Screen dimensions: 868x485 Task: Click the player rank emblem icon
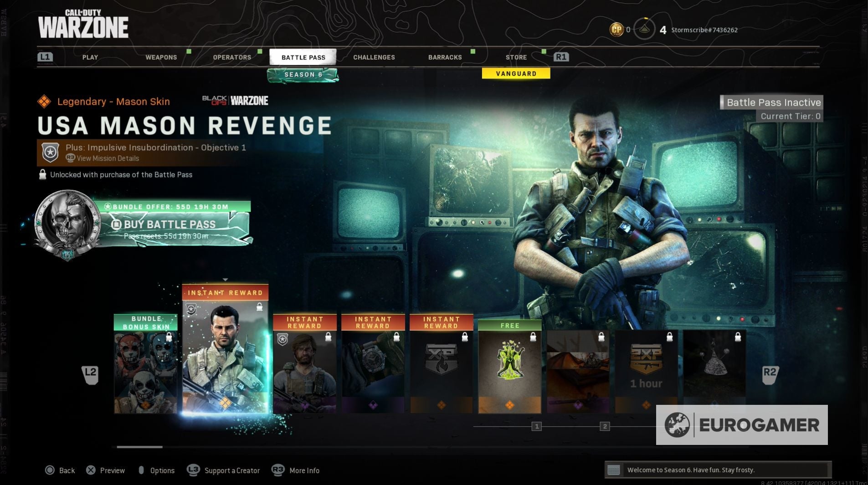pyautogui.click(x=644, y=29)
